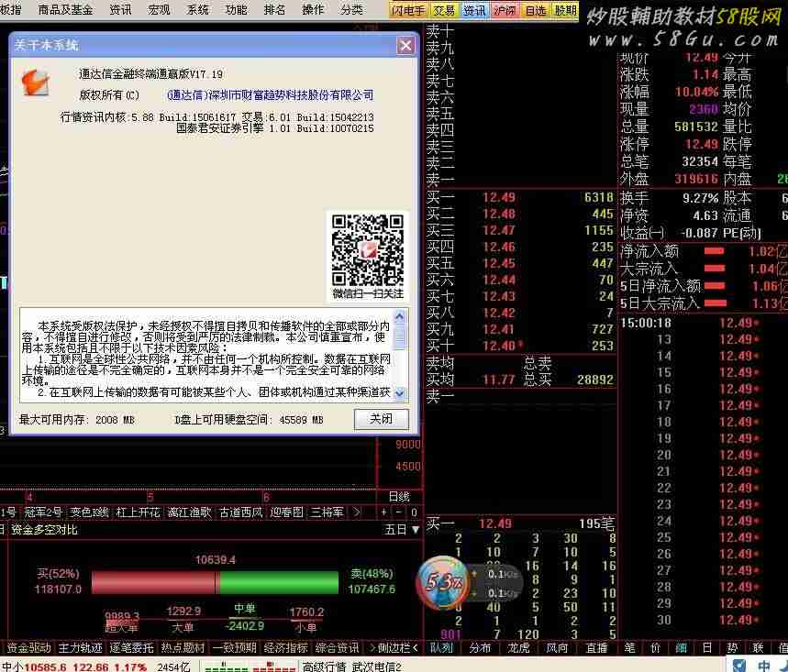Click the red buy portion of the bar
This screenshot has height=672, width=788.
pyautogui.click(x=155, y=582)
